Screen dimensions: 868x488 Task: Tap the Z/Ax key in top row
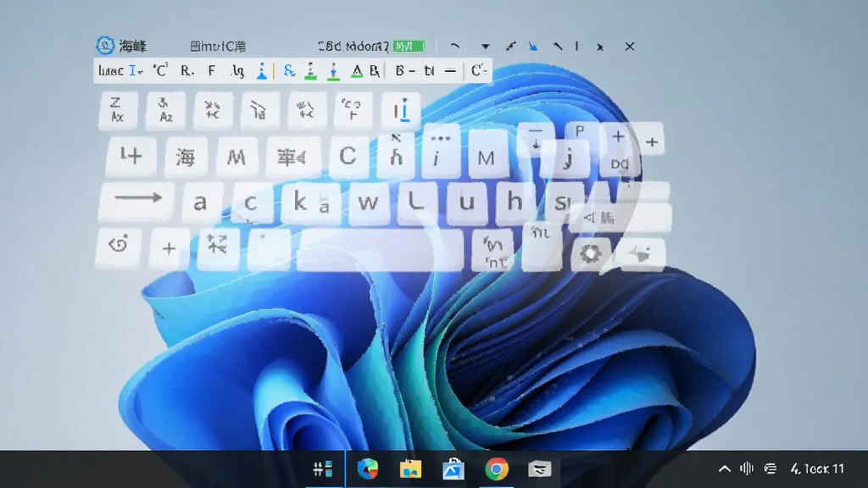(117, 109)
